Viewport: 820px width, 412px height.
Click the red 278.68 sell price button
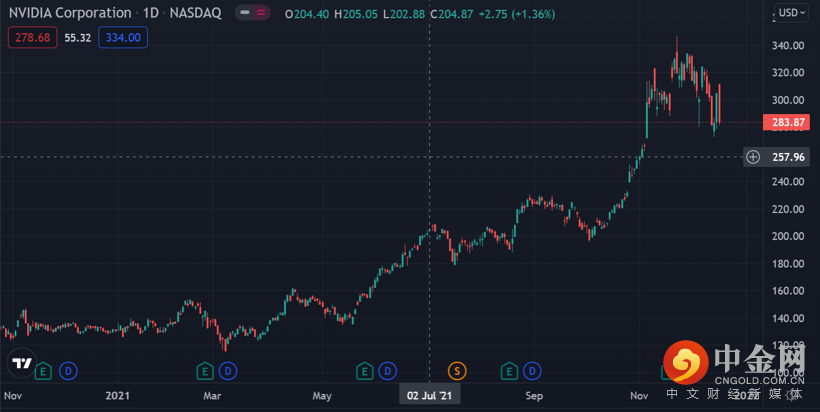point(32,37)
